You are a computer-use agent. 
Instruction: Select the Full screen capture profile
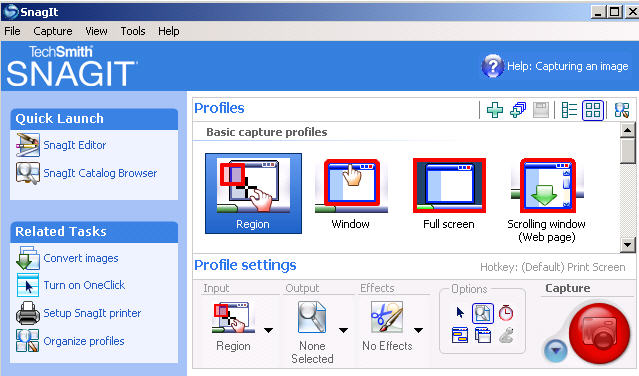[449, 194]
